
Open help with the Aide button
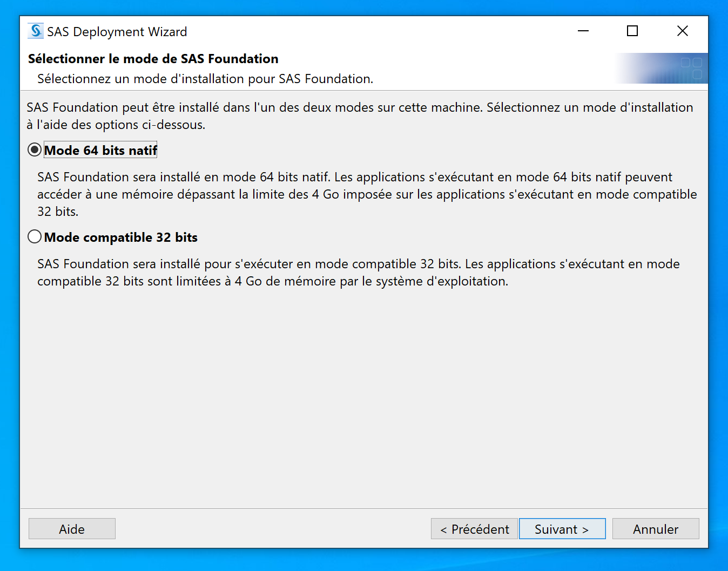click(x=72, y=529)
